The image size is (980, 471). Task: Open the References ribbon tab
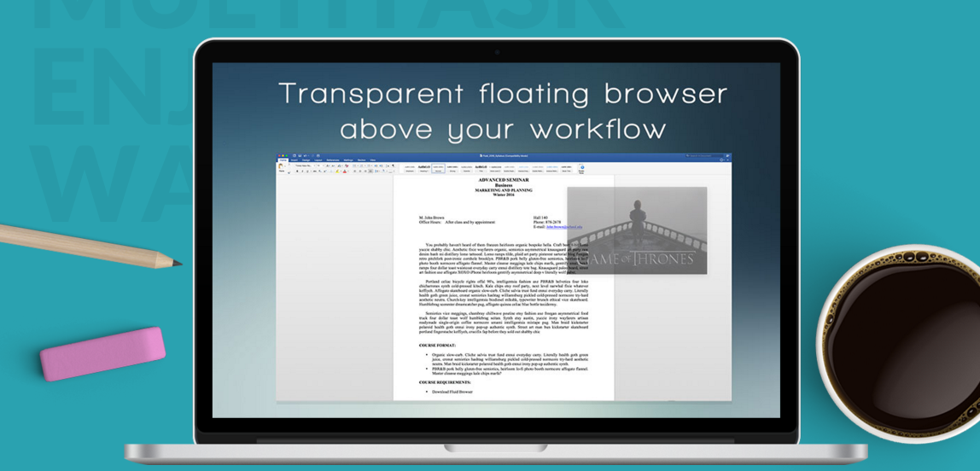coord(333,160)
